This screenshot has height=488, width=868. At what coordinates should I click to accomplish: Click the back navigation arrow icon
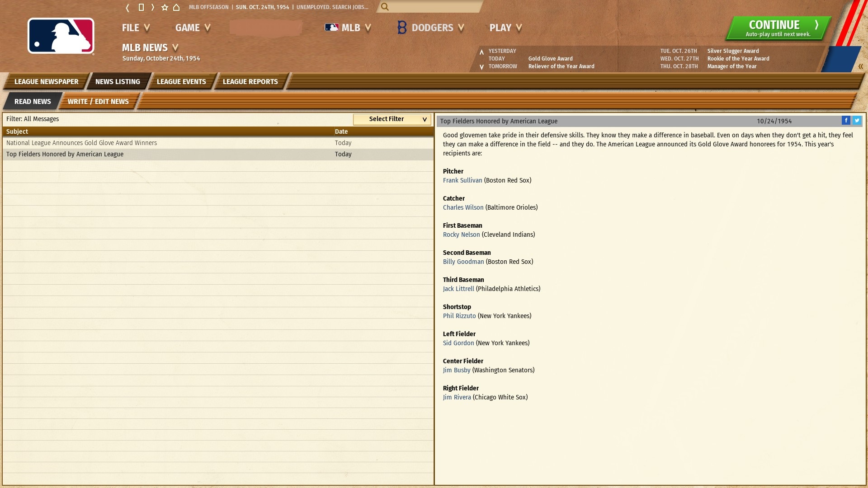coord(127,7)
